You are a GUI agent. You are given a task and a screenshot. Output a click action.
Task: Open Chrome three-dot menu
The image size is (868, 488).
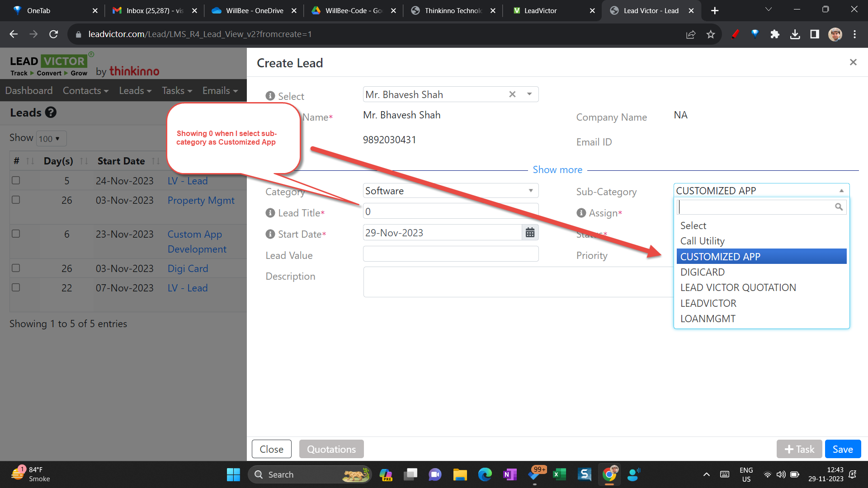pyautogui.click(x=854, y=34)
